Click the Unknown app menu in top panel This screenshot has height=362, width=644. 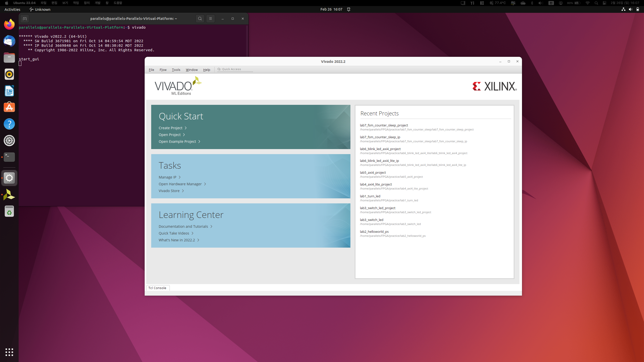(40, 9)
